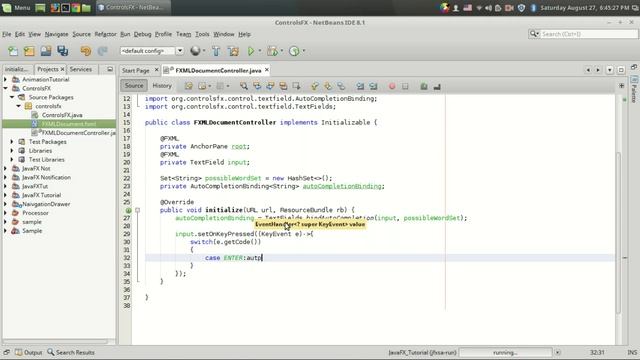The width and height of the screenshot is (640, 360).
Task: Open the Tools menu
Action: (202, 34)
